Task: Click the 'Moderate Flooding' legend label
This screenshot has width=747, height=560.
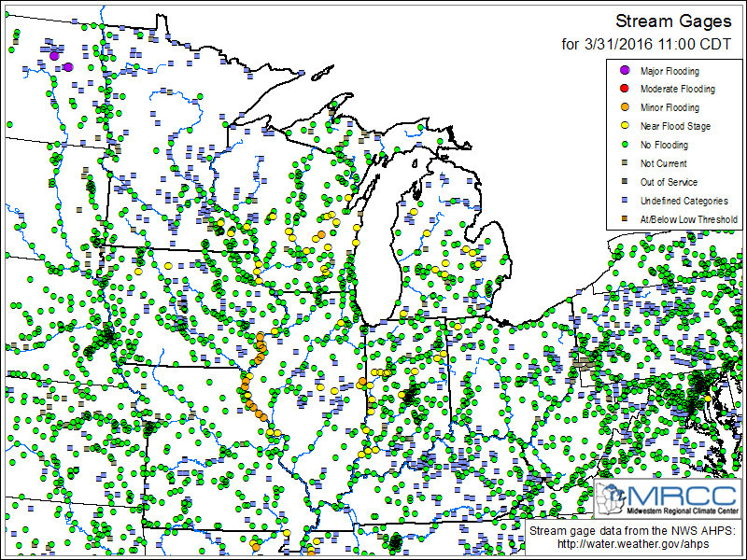Action: pyautogui.click(x=678, y=89)
